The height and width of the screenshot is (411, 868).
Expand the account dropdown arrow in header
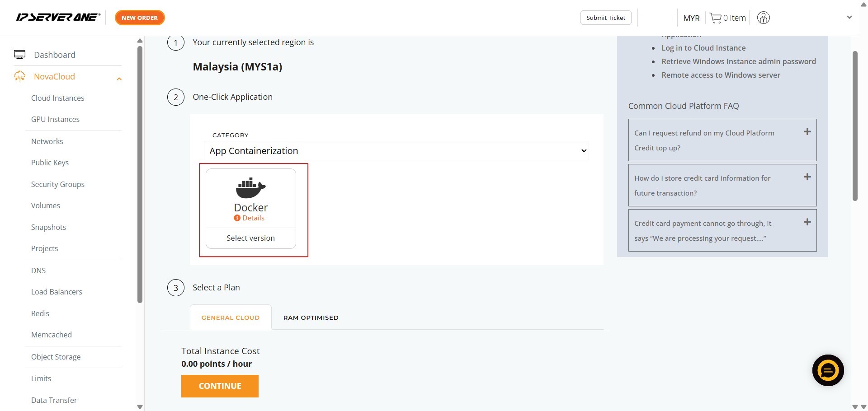pyautogui.click(x=849, y=18)
